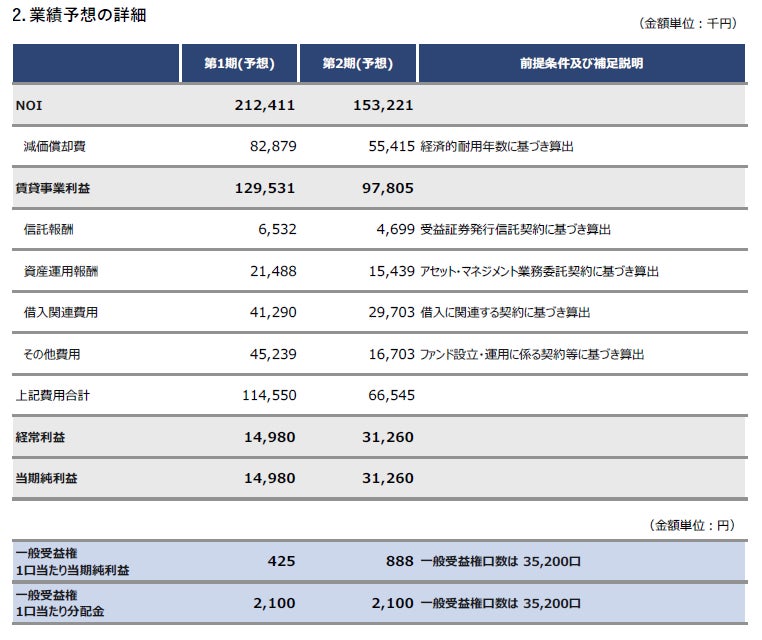762x640 pixels.
Task: Click note ファンド設立・運用に係る契約等に基づき算出
Action: (532, 354)
